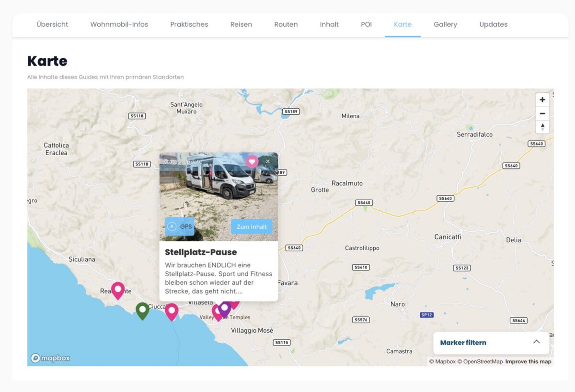Reset map bearing with compass button
Image resolution: width=575 pixels, height=392 pixels.
(542, 127)
